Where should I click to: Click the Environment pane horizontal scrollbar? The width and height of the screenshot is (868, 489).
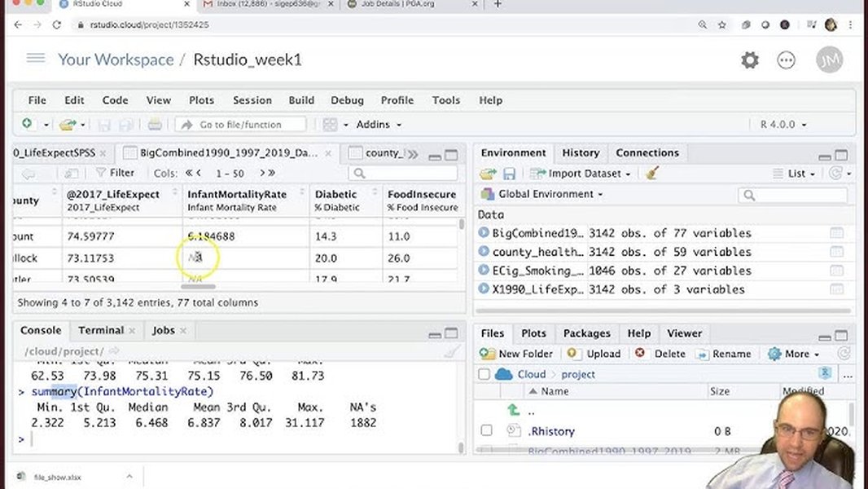tap(663, 311)
